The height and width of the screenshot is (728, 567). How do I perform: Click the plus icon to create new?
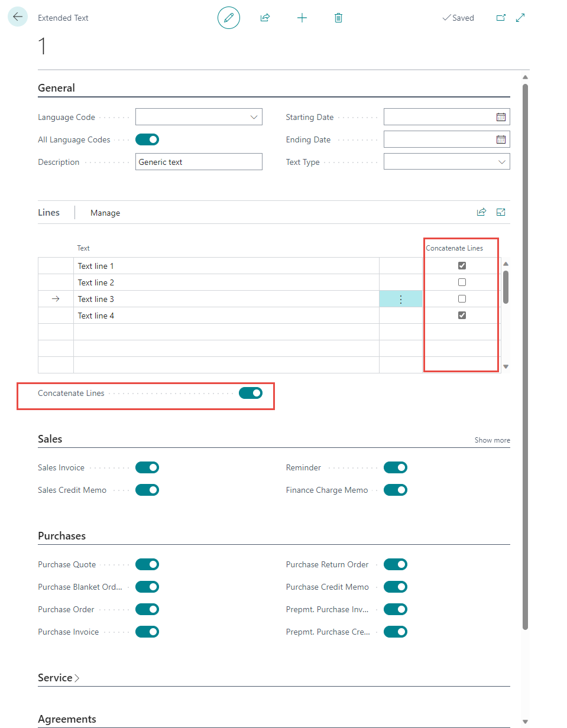302,18
